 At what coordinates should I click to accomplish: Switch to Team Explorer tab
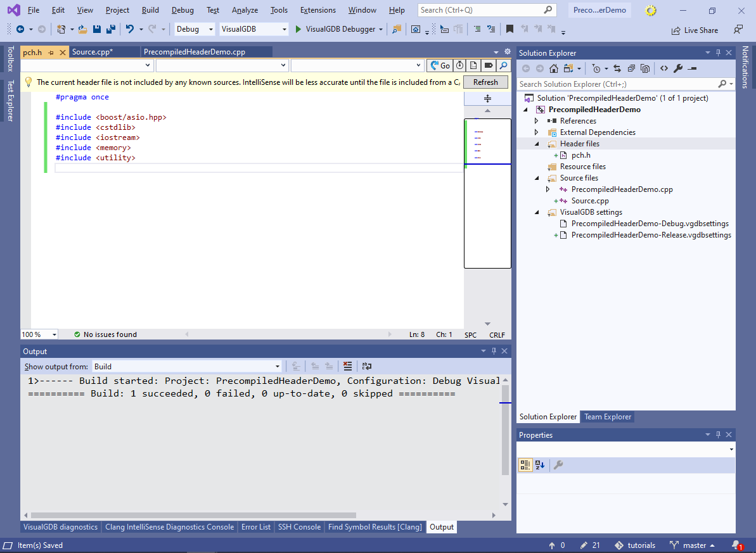click(608, 417)
